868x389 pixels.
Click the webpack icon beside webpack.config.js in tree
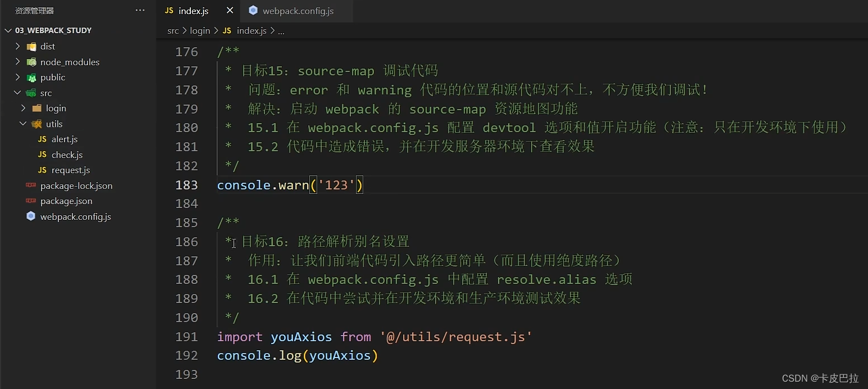coord(31,216)
